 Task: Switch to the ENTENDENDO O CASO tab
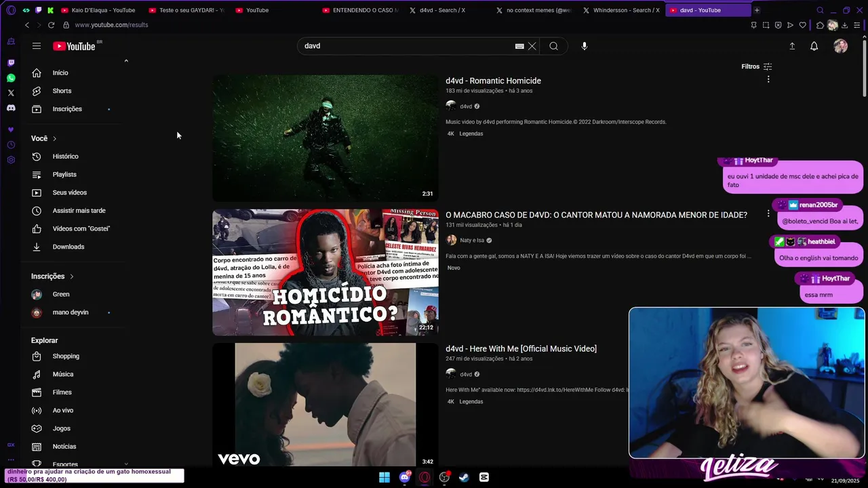tap(361, 10)
